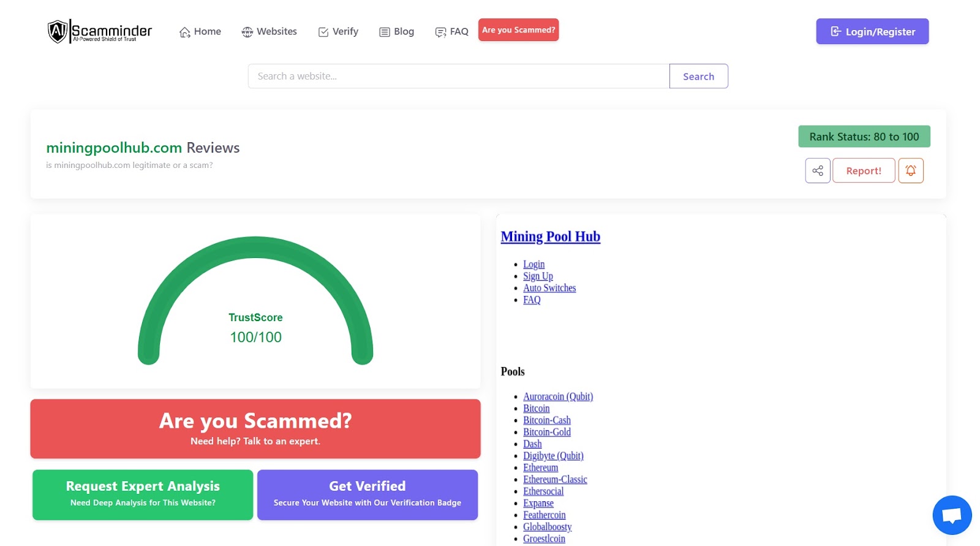
Task: Click the red Are you Scammed? header button
Action: point(518,30)
